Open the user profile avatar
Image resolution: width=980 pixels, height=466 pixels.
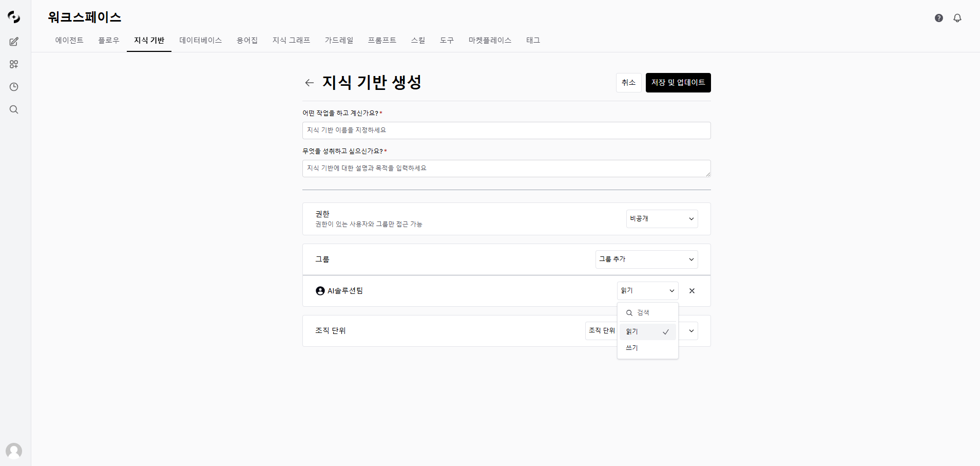tap(14, 451)
